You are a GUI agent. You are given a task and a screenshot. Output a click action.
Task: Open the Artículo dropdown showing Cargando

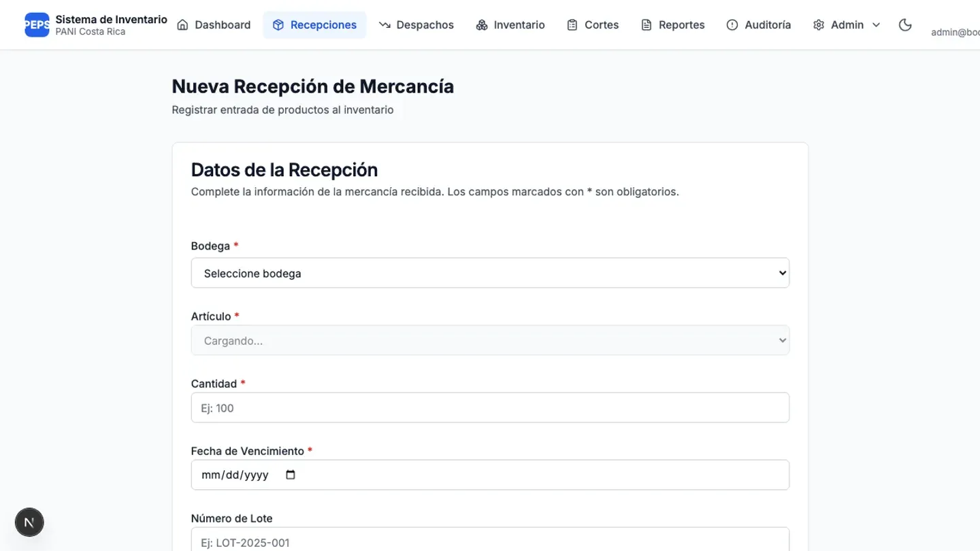pos(490,340)
